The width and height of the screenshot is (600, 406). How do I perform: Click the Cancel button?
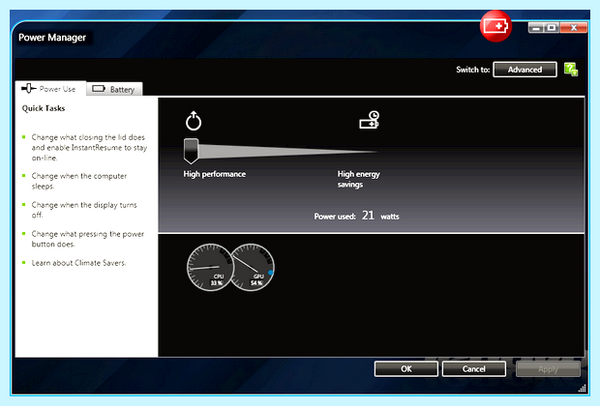tap(474, 369)
